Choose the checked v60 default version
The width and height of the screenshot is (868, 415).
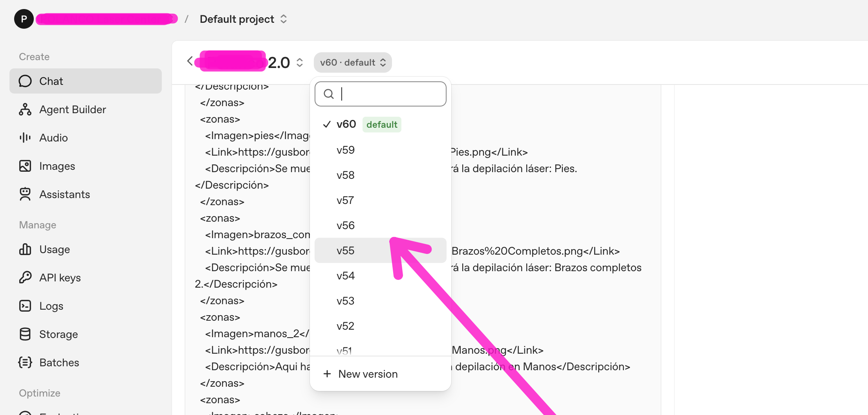pyautogui.click(x=346, y=125)
